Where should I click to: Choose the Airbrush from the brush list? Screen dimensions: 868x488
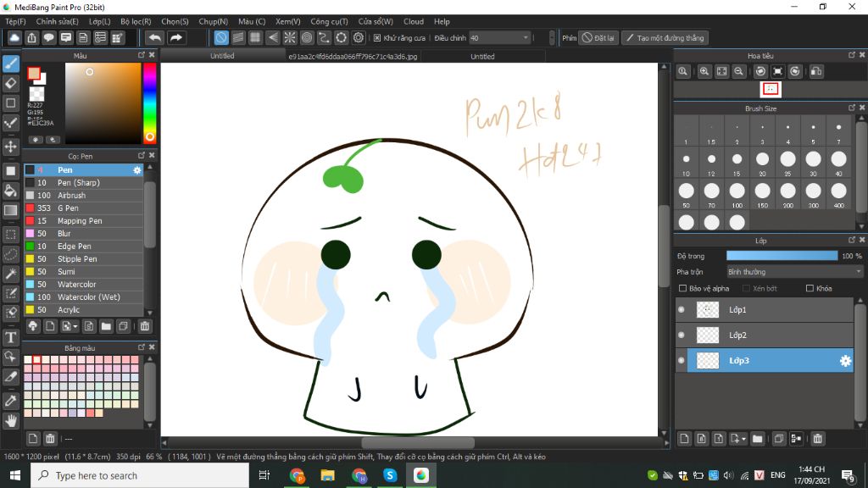pyautogui.click(x=84, y=196)
